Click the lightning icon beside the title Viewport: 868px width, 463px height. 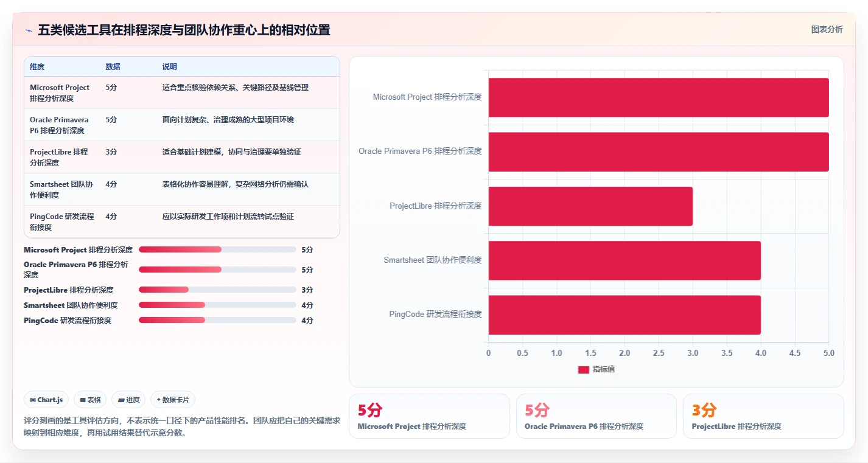tap(29, 30)
